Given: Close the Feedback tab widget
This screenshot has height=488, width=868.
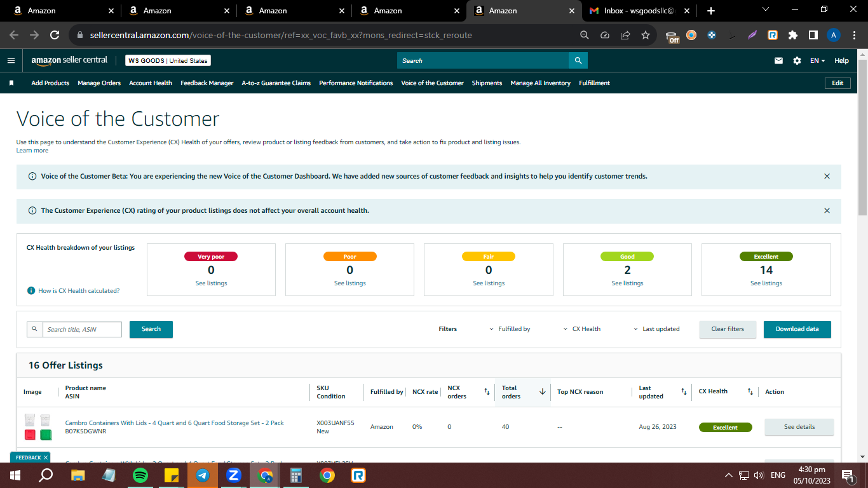Looking at the screenshot, I should pyautogui.click(x=46, y=457).
